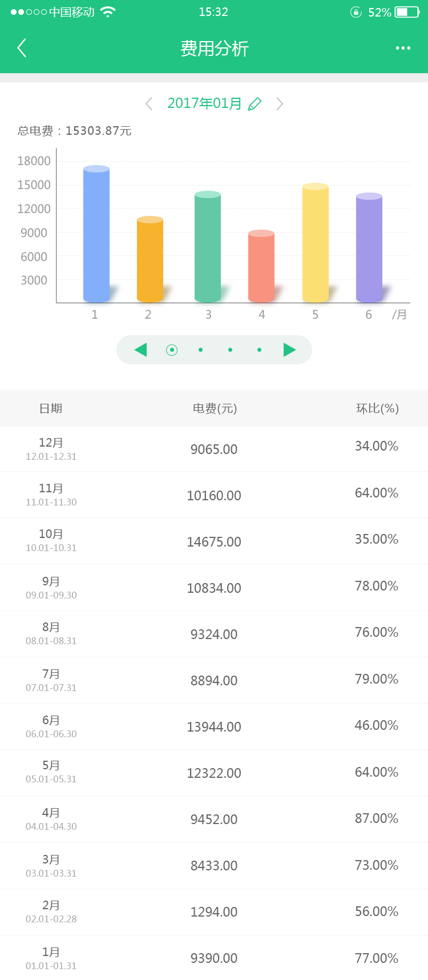This screenshot has height=980, width=428.
Task: Tap the pencil edit icon beside date
Action: (x=255, y=104)
